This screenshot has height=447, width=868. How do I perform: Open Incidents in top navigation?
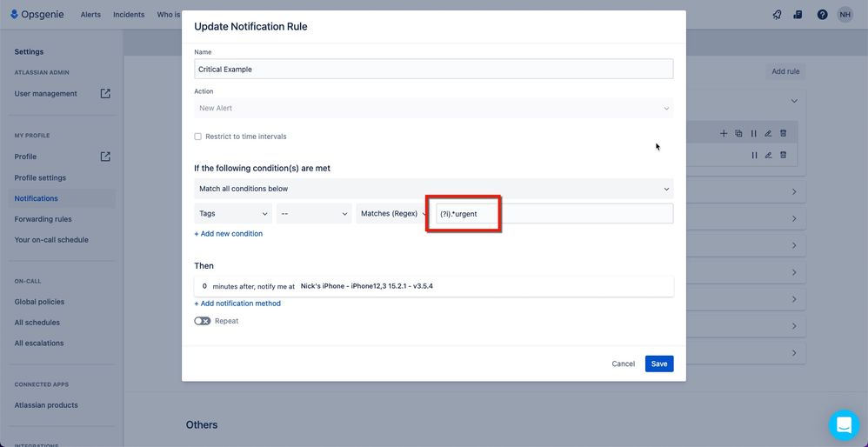(x=129, y=15)
